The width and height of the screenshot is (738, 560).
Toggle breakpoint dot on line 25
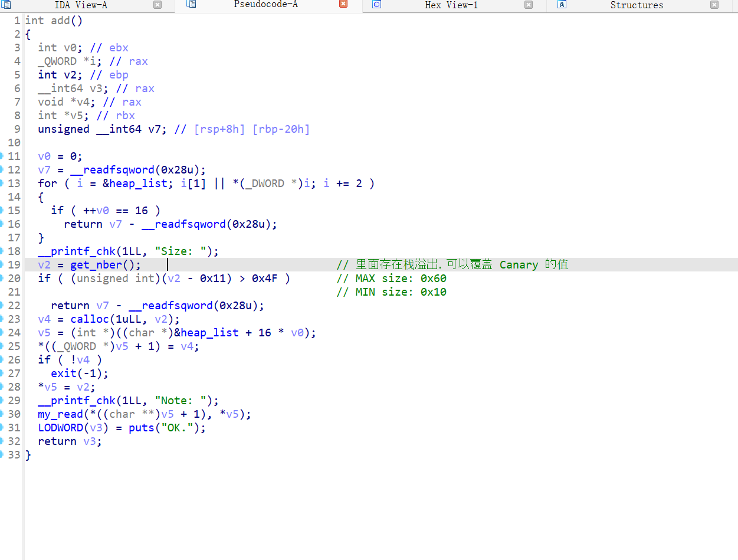click(2, 346)
